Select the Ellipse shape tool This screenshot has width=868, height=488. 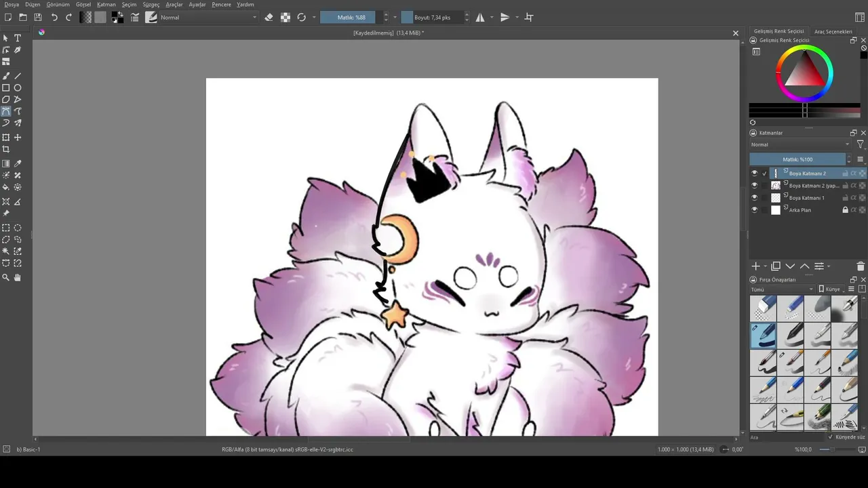pyautogui.click(x=18, y=87)
